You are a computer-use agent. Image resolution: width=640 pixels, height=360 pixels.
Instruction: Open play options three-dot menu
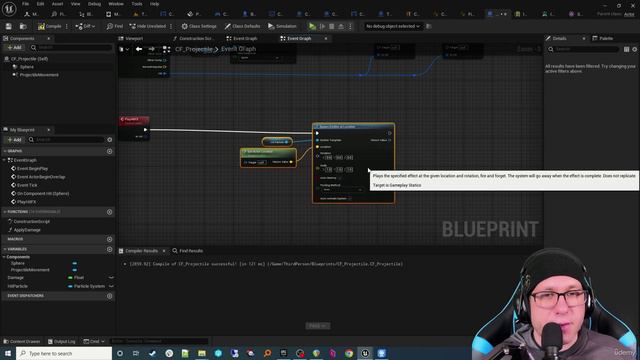pyautogui.click(x=350, y=26)
